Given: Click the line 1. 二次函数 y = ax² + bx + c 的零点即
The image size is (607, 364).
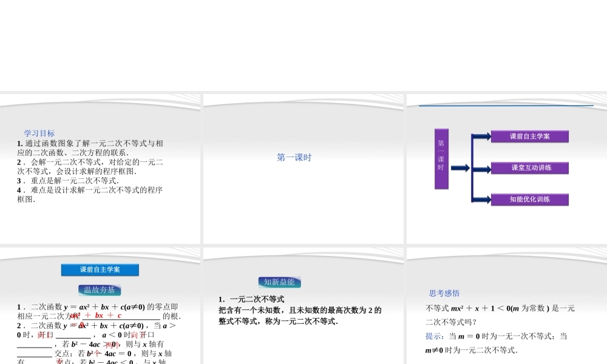Looking at the screenshot, I should (97, 307).
